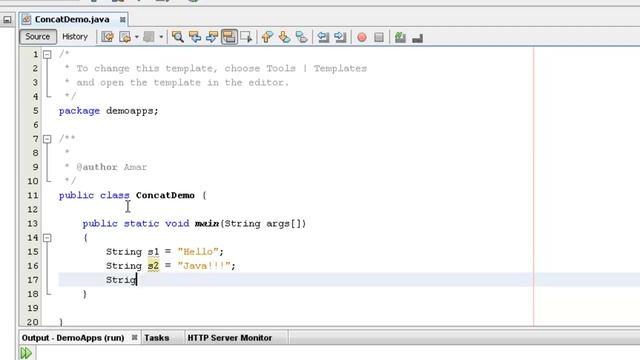The image size is (640, 360).
Task: Click Toggle Bookmark icon
Action: pos(301,37)
